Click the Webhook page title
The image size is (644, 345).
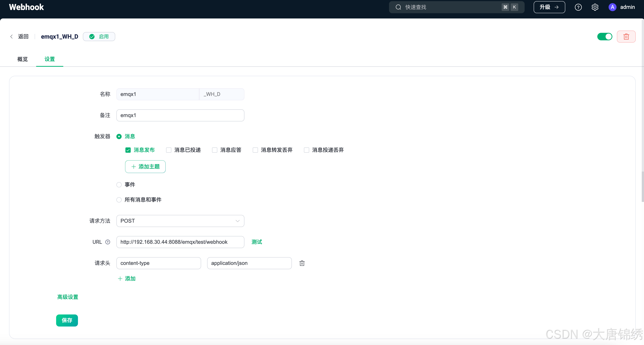[27, 7]
